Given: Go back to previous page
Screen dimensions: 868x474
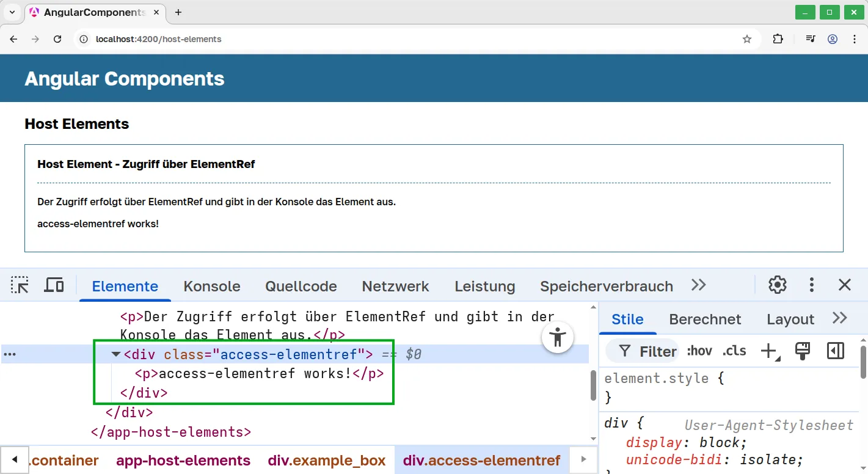Looking at the screenshot, I should [x=14, y=39].
